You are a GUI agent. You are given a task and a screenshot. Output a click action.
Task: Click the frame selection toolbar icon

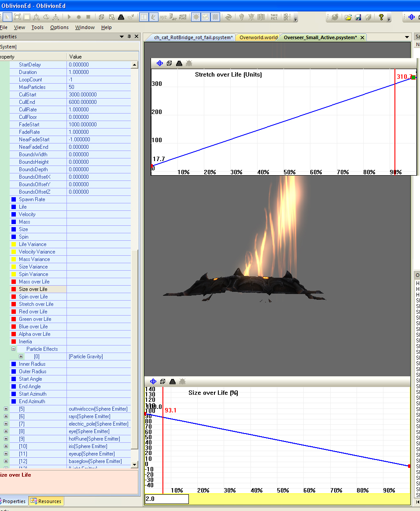(17, 17)
